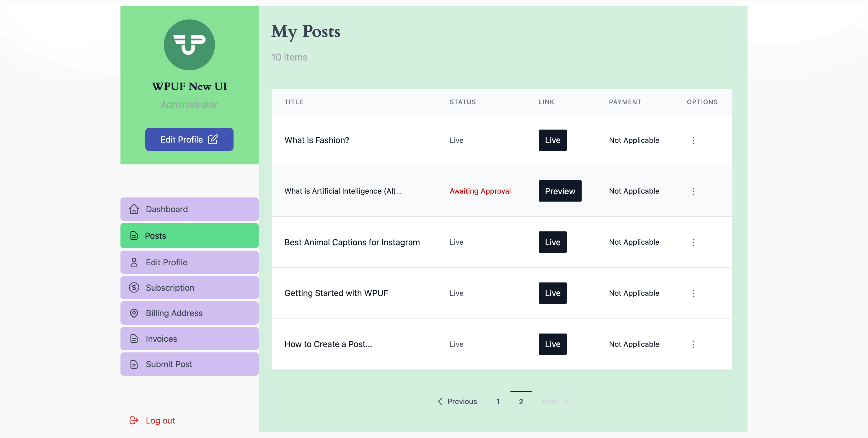This screenshot has height=438, width=868.
Task: Click the red Log out arrow icon
Action: [133, 421]
